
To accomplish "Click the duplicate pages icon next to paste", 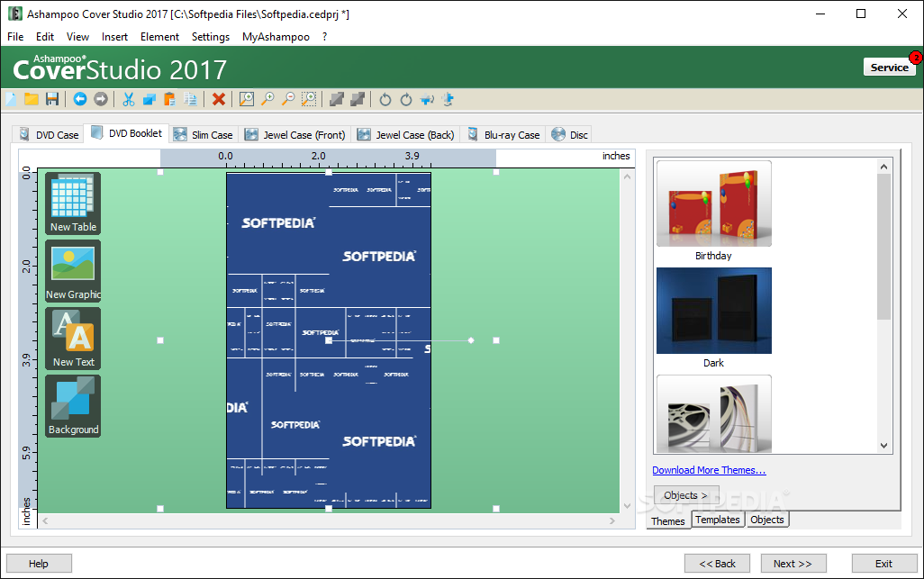I will [190, 99].
